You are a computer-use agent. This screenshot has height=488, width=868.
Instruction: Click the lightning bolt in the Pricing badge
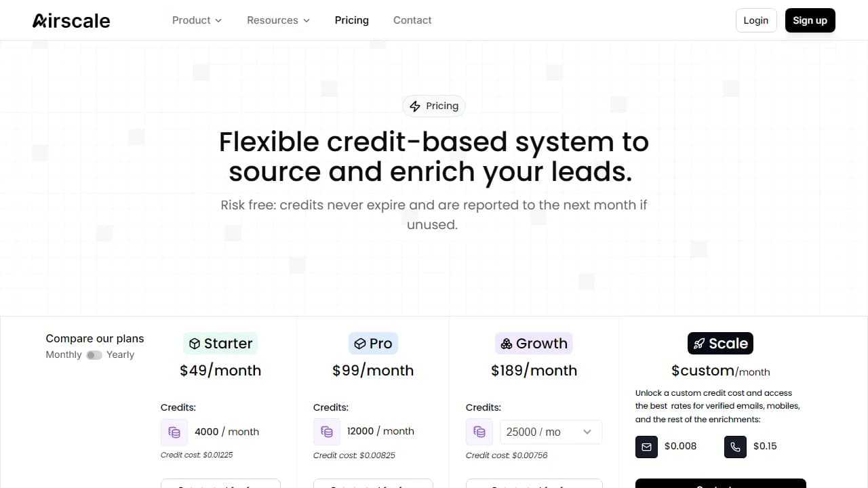[415, 106]
